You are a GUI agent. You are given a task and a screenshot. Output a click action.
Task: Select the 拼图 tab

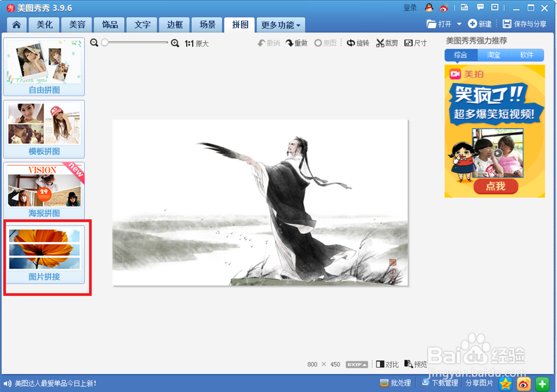point(240,25)
